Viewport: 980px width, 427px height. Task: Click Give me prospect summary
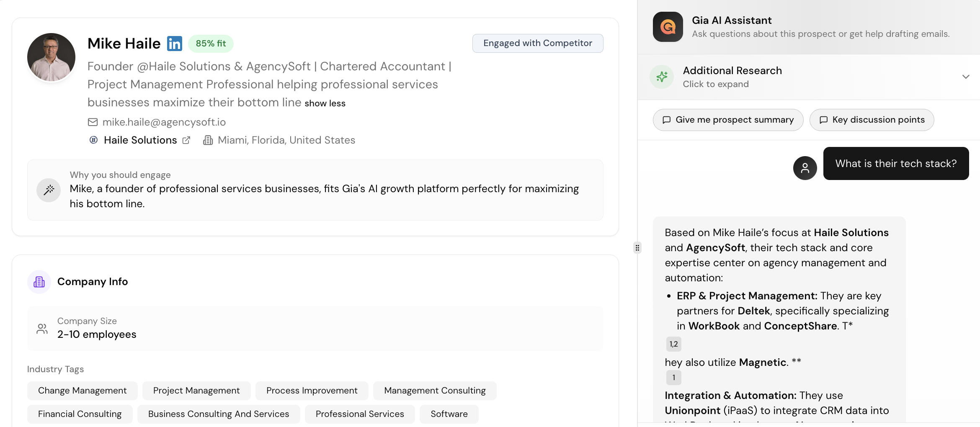pos(727,120)
